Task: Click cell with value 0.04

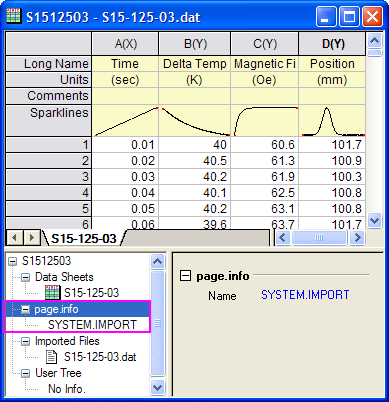Action: tap(125, 193)
